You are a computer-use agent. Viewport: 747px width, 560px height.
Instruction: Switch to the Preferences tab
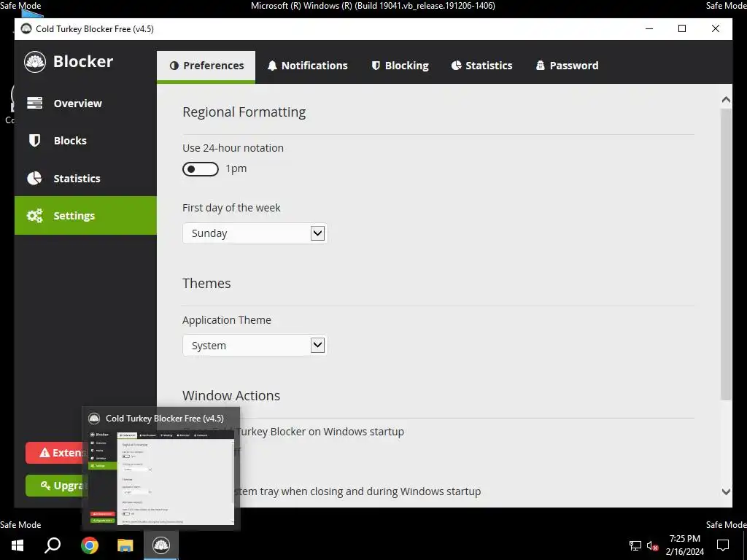pos(206,66)
